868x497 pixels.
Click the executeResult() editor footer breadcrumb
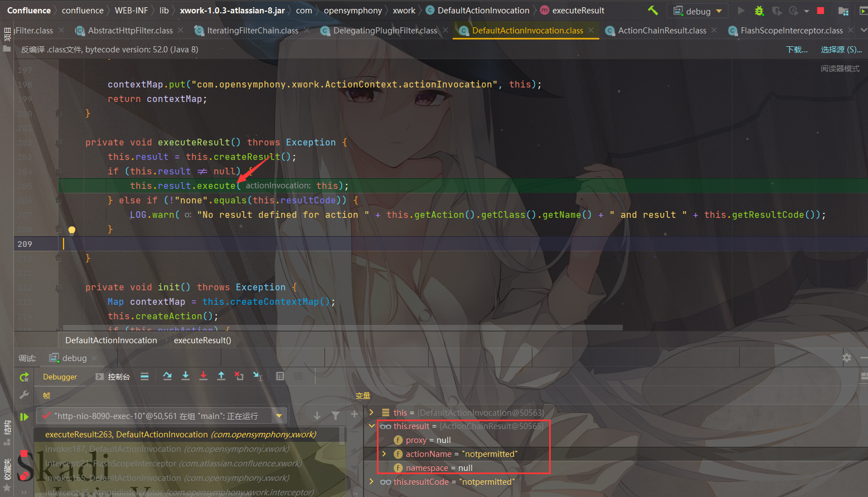click(202, 340)
